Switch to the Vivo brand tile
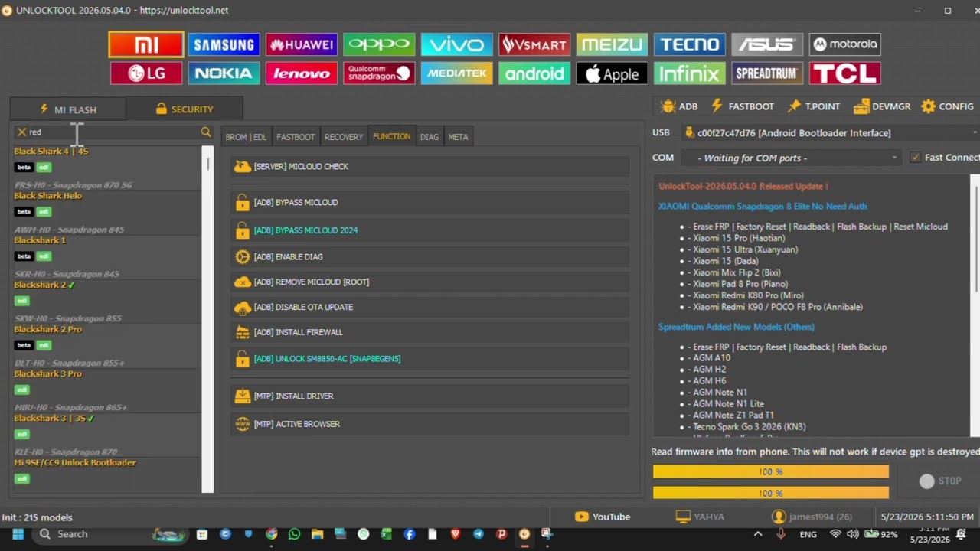Viewport: 980px width, 551px height. 457,44
